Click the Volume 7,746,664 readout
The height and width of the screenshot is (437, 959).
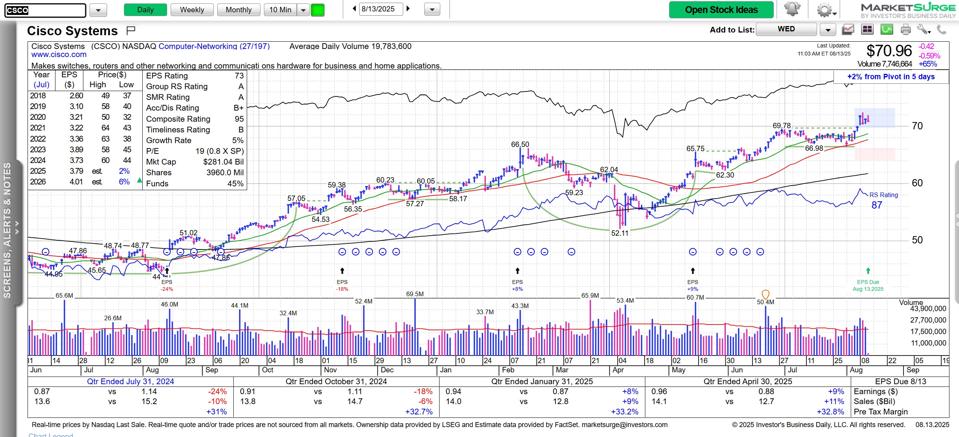[884, 64]
